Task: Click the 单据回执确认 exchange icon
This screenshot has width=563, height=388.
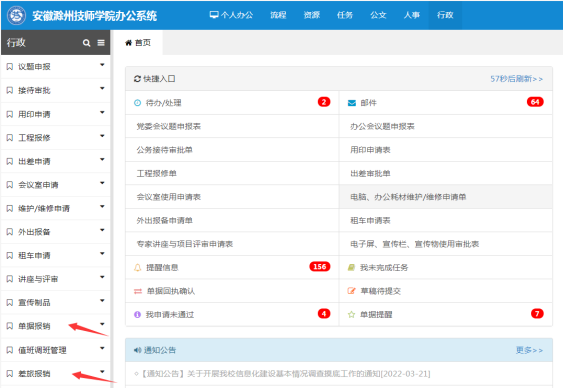Action: 138,291
